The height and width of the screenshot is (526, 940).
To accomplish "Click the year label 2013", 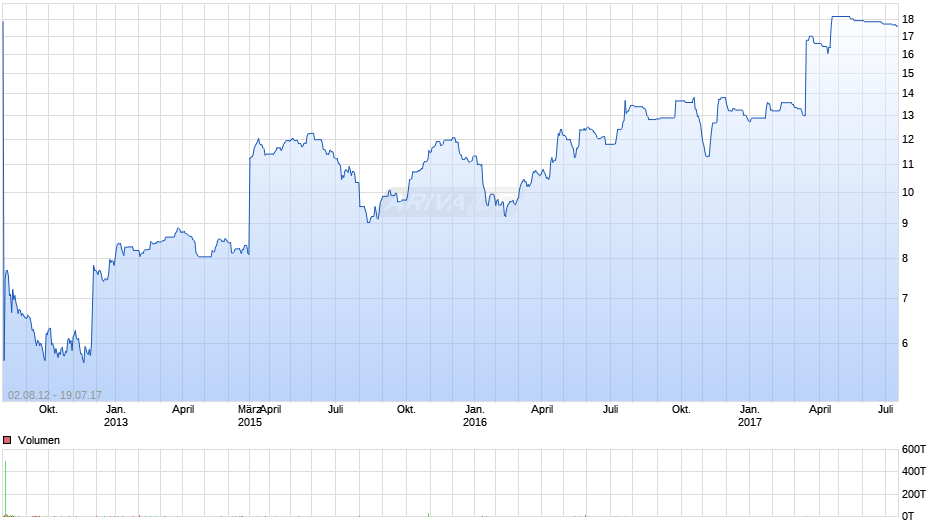I will pyautogui.click(x=116, y=422).
